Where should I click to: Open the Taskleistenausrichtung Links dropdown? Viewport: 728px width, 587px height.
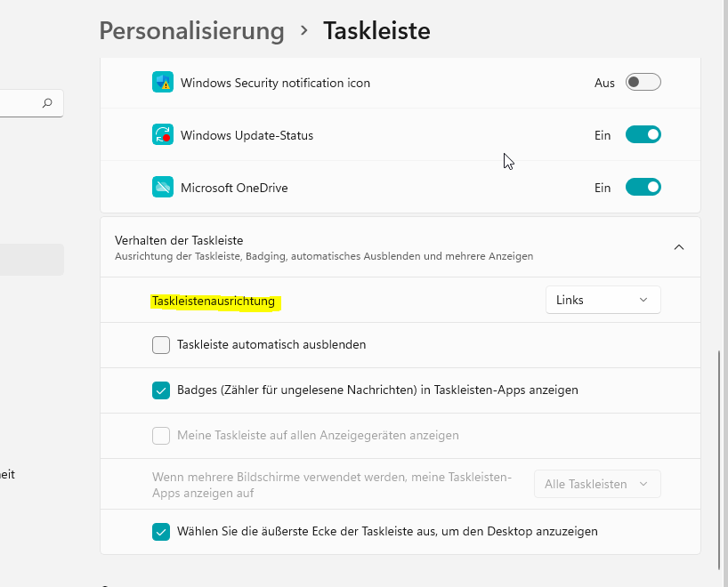(x=603, y=300)
